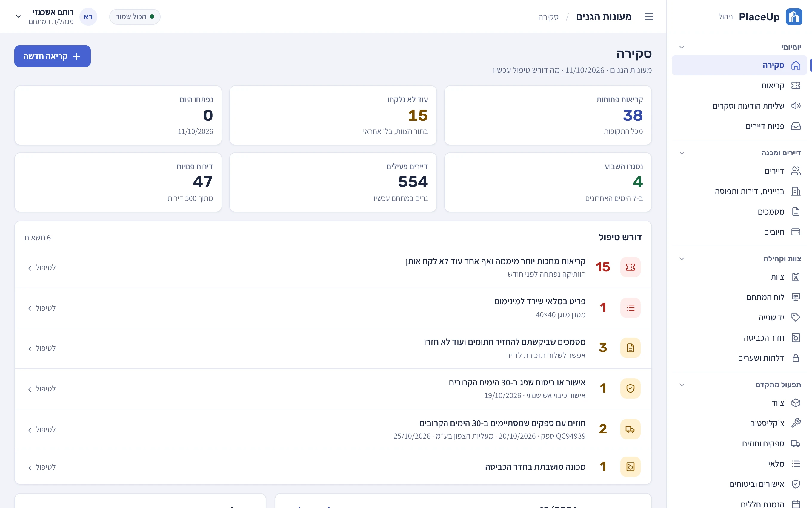The width and height of the screenshot is (812, 508).
Task: Click the הכול שמור status pill
Action: pyautogui.click(x=135, y=16)
